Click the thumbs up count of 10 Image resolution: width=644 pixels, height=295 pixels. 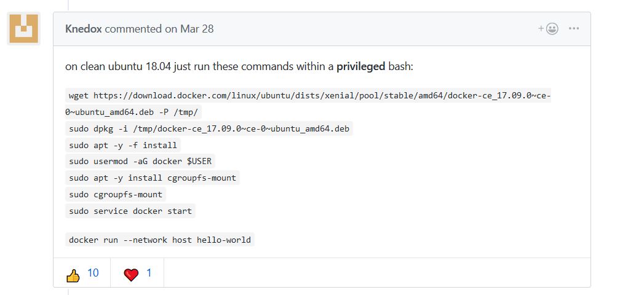coord(93,273)
